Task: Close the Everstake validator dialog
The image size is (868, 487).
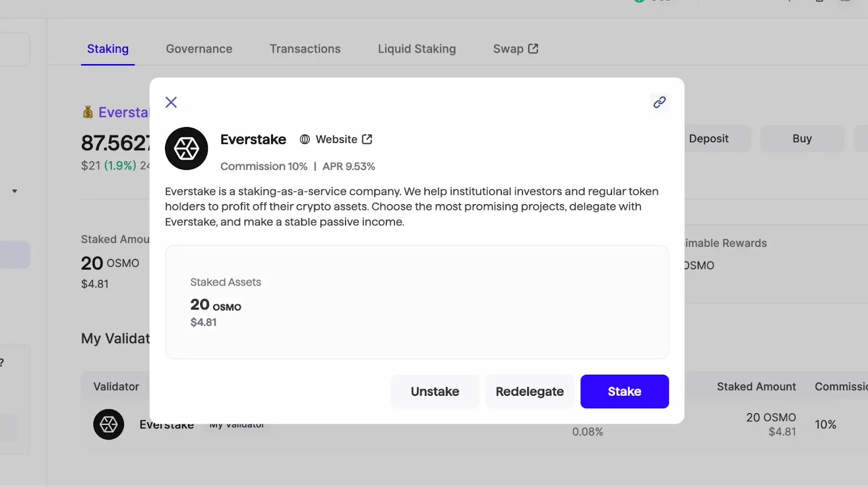Action: click(171, 102)
